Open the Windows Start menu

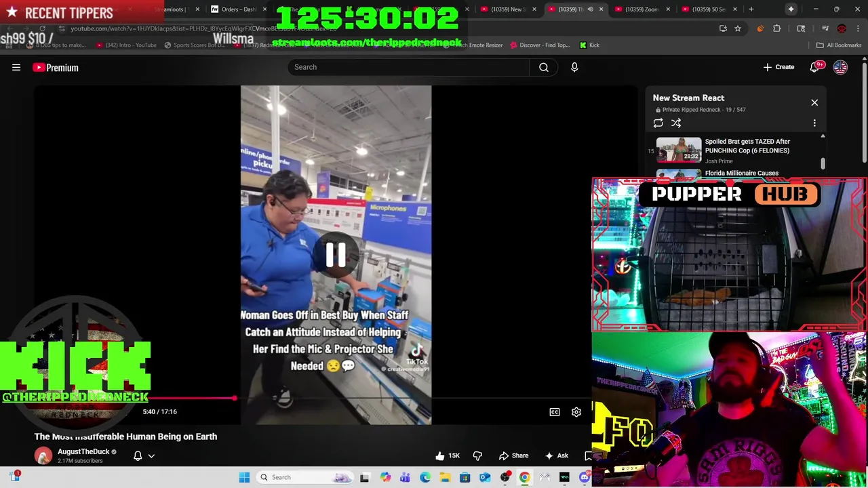coord(244,477)
